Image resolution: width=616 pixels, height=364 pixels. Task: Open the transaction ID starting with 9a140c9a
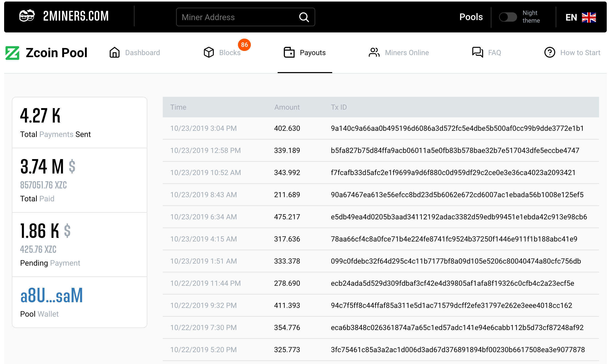pos(457,128)
